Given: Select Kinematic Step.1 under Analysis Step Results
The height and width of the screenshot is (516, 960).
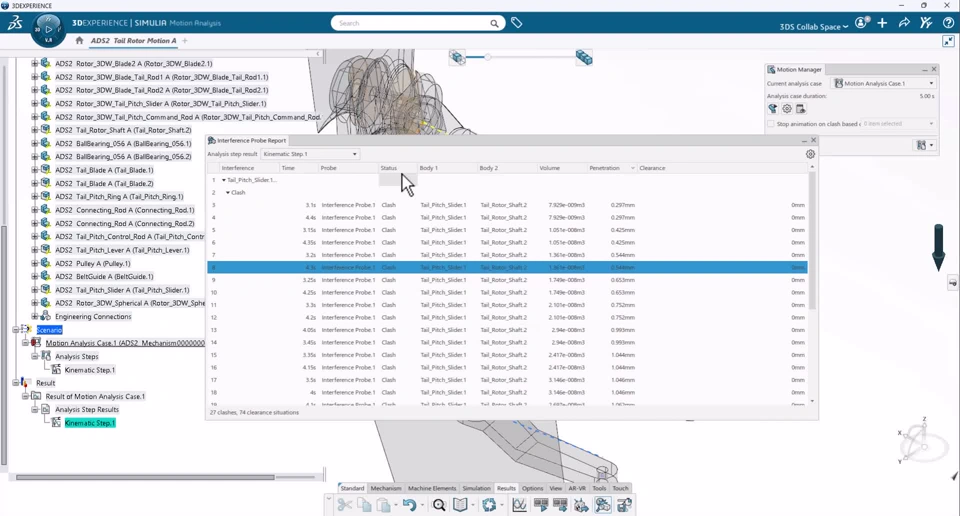Looking at the screenshot, I should point(89,423).
